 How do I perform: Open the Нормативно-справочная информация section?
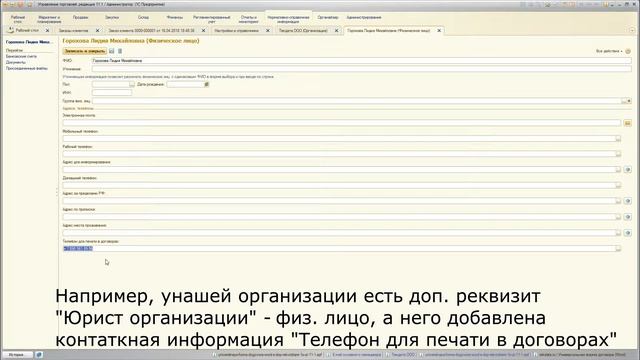[x=288, y=19]
